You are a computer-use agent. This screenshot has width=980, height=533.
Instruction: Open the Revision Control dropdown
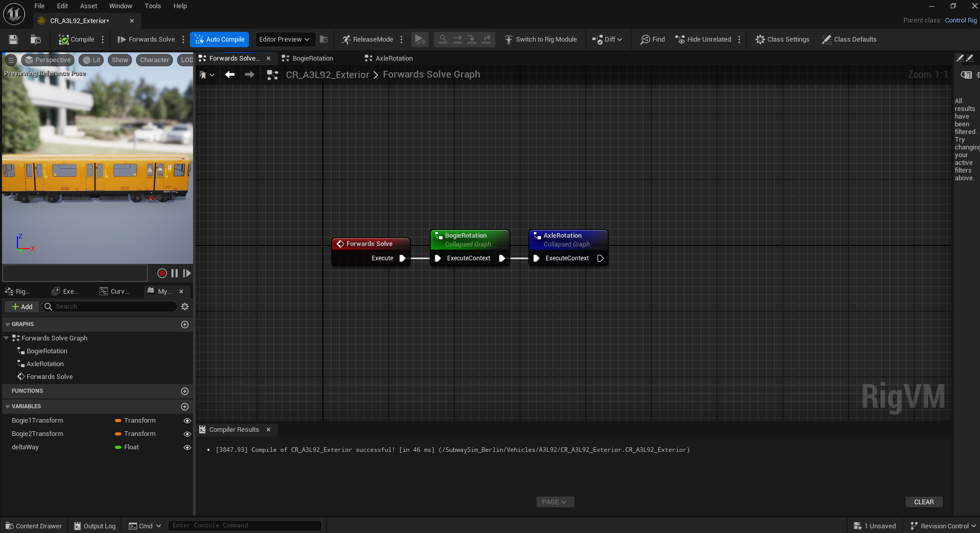click(x=944, y=526)
